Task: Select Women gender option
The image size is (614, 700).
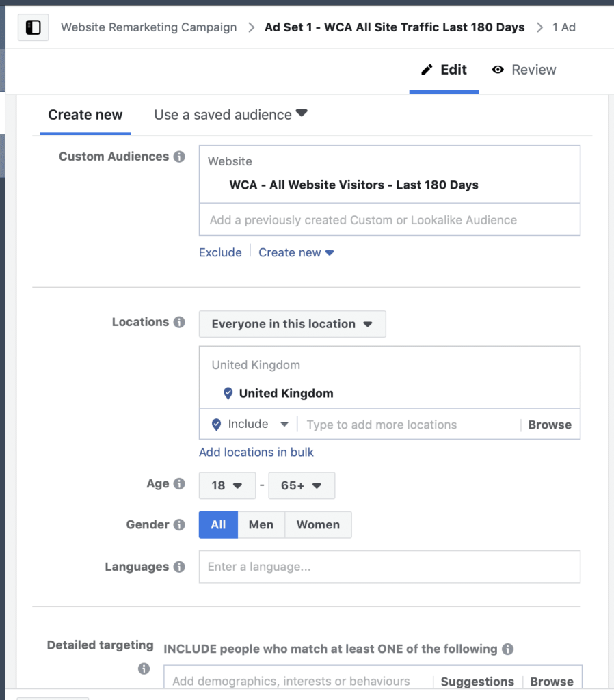Action: [x=318, y=525]
